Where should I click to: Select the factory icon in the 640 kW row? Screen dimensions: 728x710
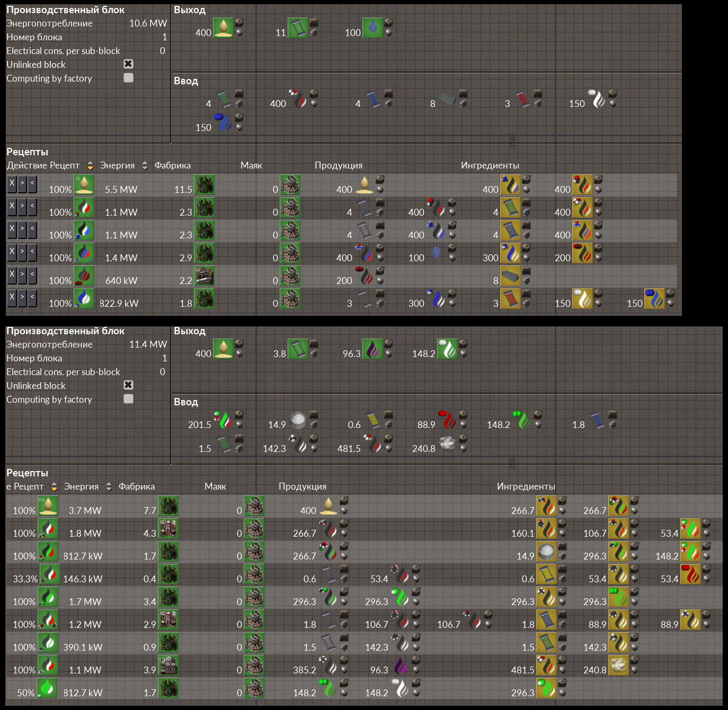click(x=204, y=276)
